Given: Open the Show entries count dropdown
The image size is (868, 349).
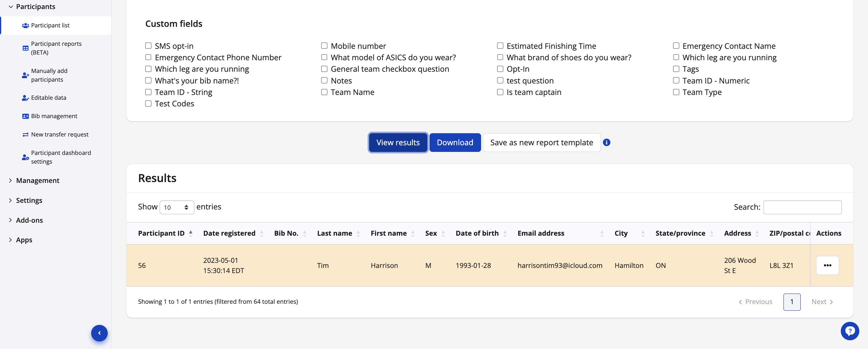Looking at the screenshot, I should (177, 207).
